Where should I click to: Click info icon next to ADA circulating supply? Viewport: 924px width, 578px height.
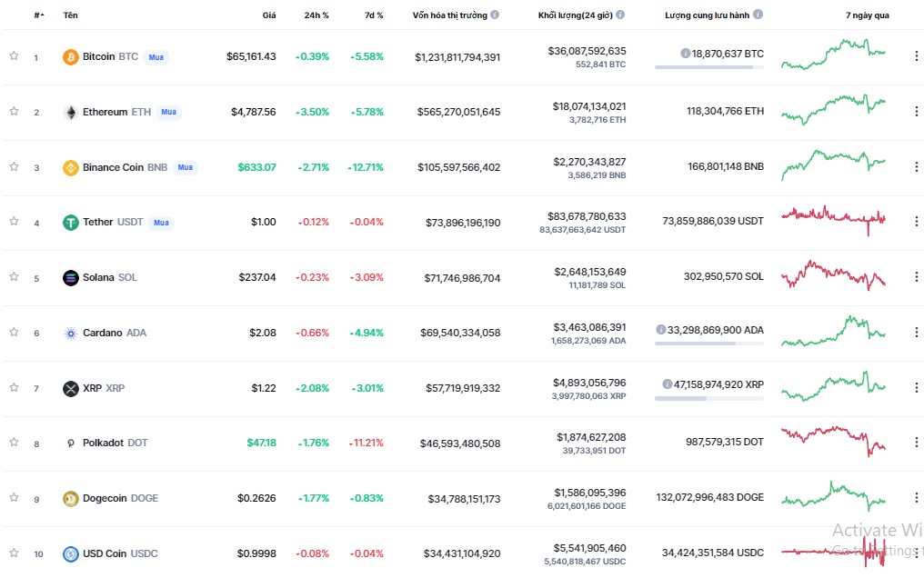(661, 330)
